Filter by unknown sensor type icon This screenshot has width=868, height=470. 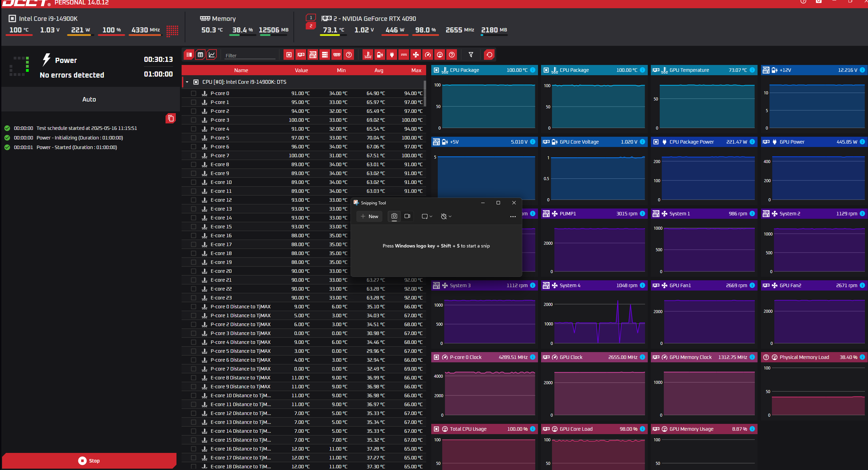[x=452, y=55]
